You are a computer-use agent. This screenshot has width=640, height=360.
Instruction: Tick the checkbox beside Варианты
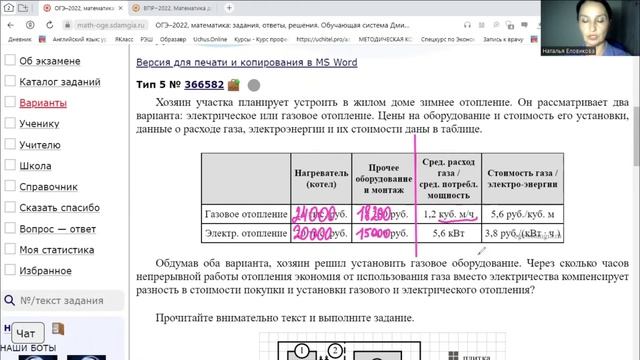tap(10, 102)
